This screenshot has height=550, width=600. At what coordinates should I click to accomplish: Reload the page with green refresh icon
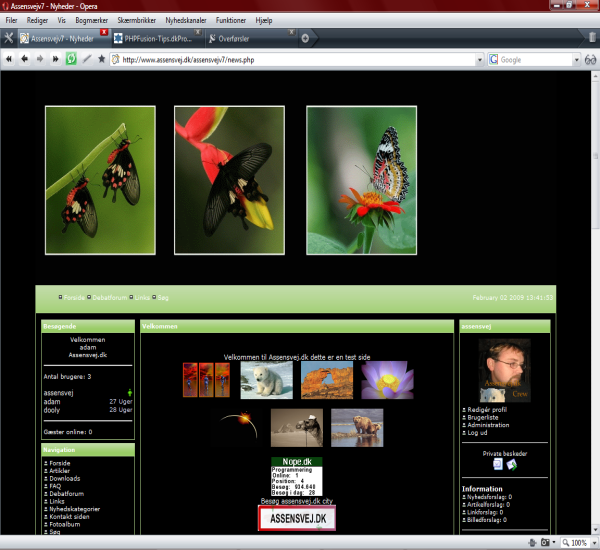click(x=71, y=59)
